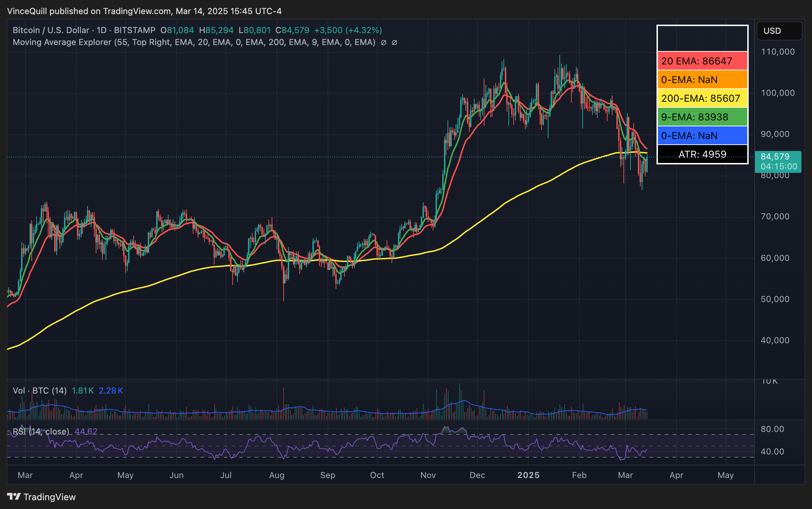Viewport: 812px width, 509px height.
Task: Toggle the USD currency display in the top right
Action: click(x=779, y=31)
